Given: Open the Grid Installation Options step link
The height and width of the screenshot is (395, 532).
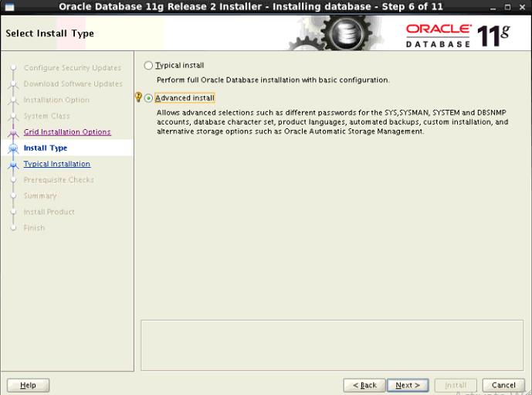Looking at the screenshot, I should pos(67,131).
